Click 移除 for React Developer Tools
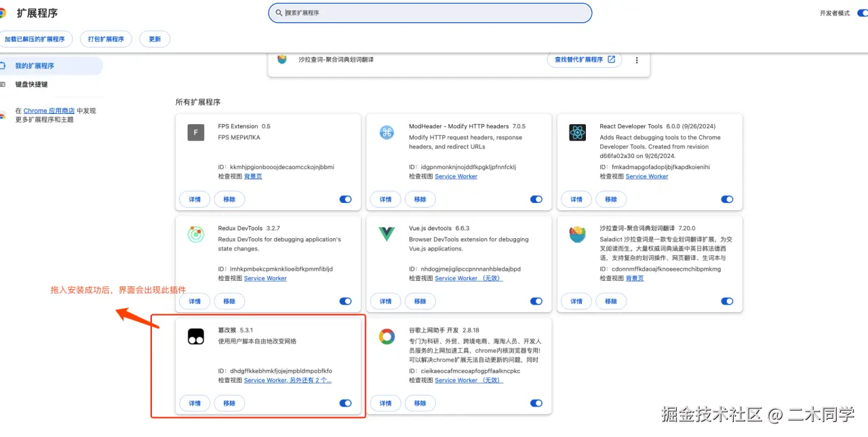This screenshot has height=437, width=868. 610,199
